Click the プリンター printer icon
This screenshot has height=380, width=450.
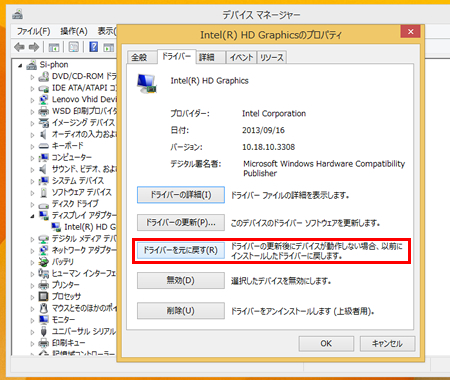pos(44,285)
